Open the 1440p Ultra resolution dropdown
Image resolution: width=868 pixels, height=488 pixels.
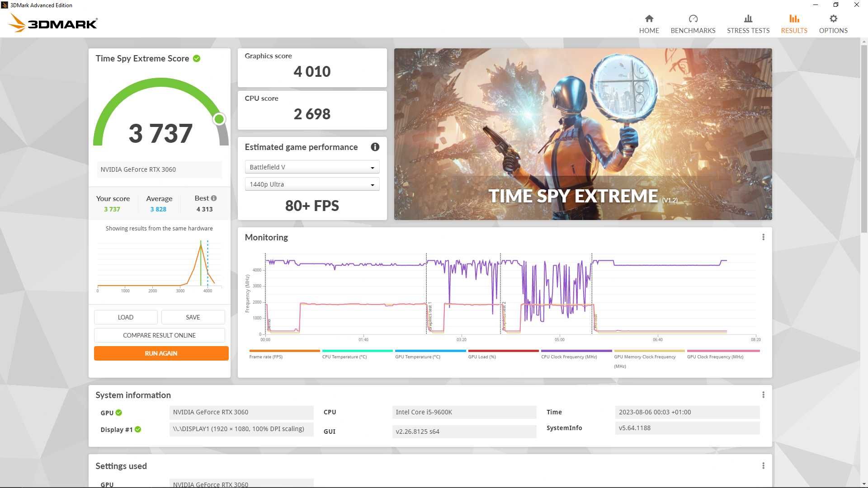point(312,184)
